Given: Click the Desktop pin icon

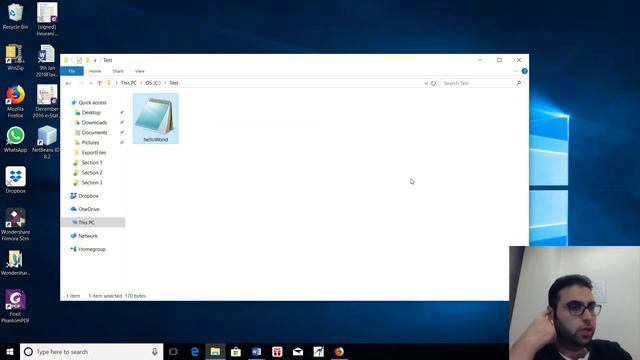Looking at the screenshot, I should tap(122, 113).
